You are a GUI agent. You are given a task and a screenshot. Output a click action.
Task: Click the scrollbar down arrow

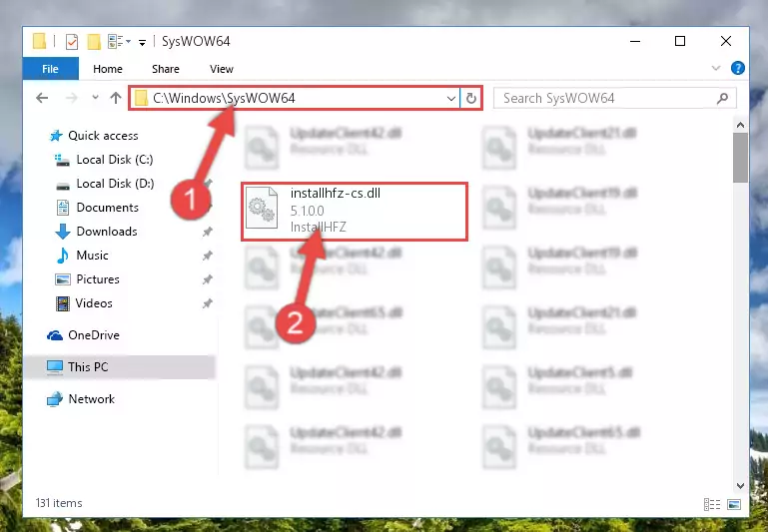(740, 485)
